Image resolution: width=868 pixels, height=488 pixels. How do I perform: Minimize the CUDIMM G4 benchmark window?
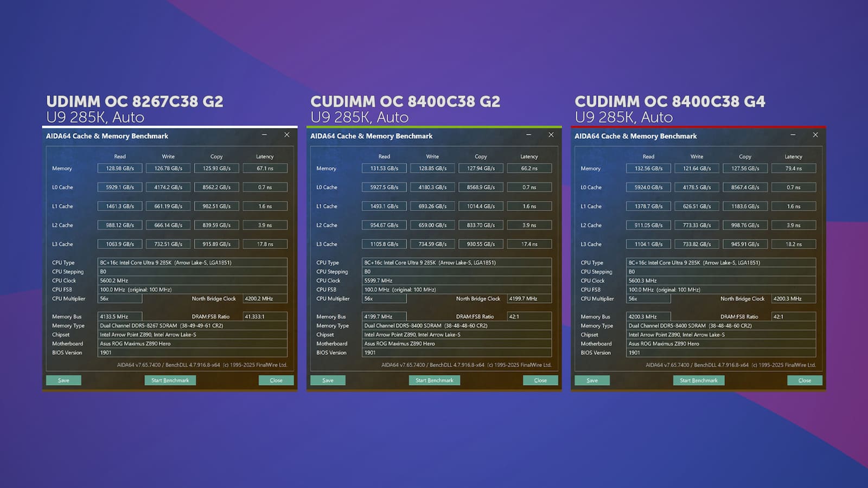[793, 135]
